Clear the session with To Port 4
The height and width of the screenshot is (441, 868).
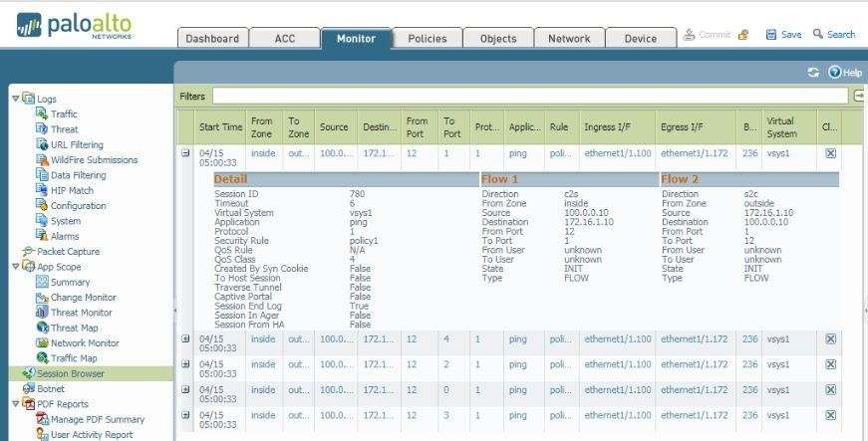tap(831, 339)
